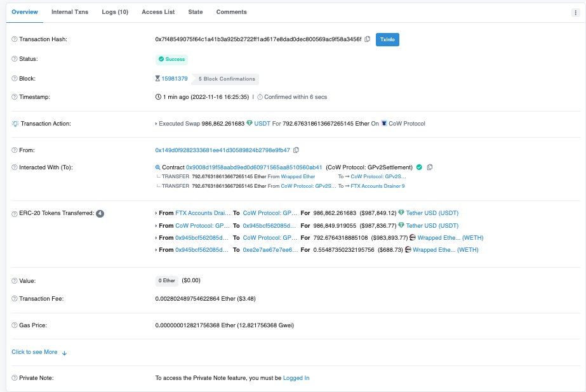Open FTX Accounts Drainer 9 transfer link
This screenshot has width=586, height=392.
pyautogui.click(x=378, y=186)
